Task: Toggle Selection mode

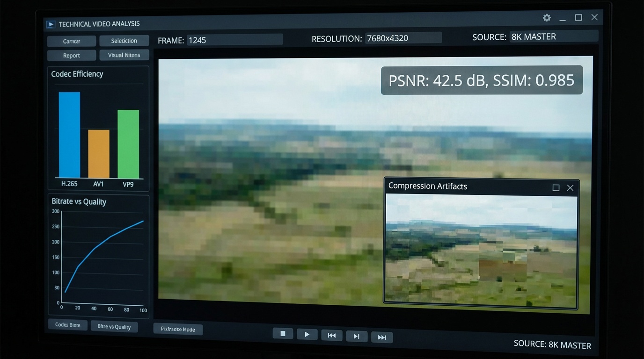Action: [124, 41]
